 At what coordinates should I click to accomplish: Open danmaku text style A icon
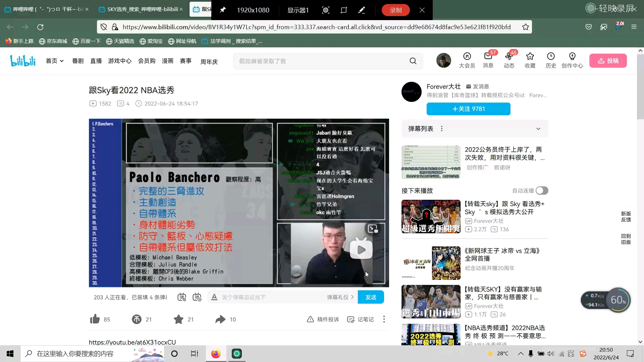click(214, 297)
